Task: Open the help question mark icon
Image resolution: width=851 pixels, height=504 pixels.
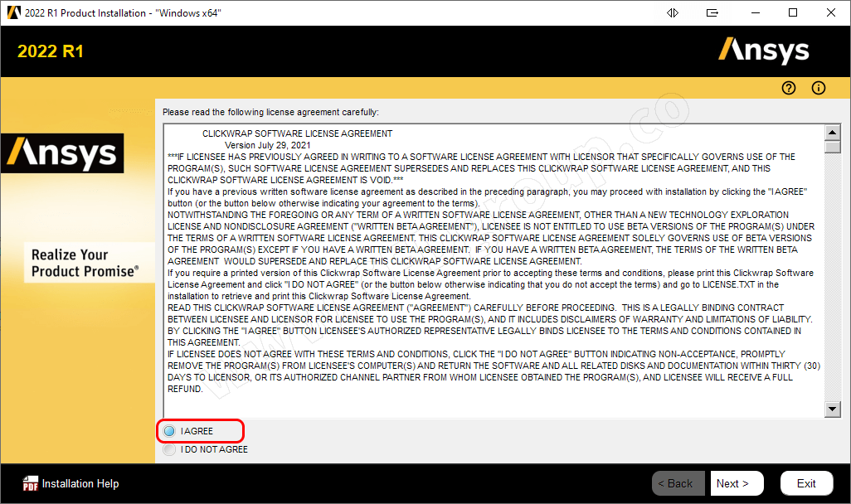Action: tap(789, 88)
